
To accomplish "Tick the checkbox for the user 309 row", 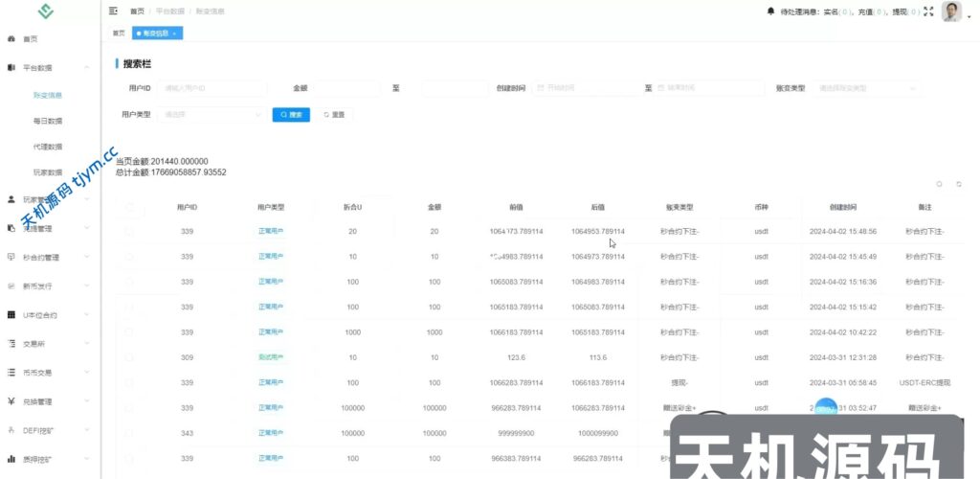I will tap(129, 356).
